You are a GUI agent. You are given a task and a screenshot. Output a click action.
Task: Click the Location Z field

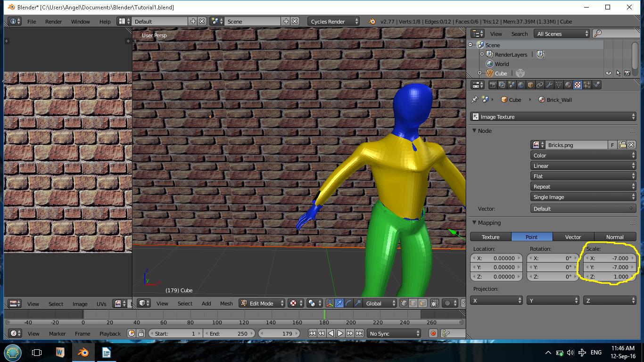(496, 277)
